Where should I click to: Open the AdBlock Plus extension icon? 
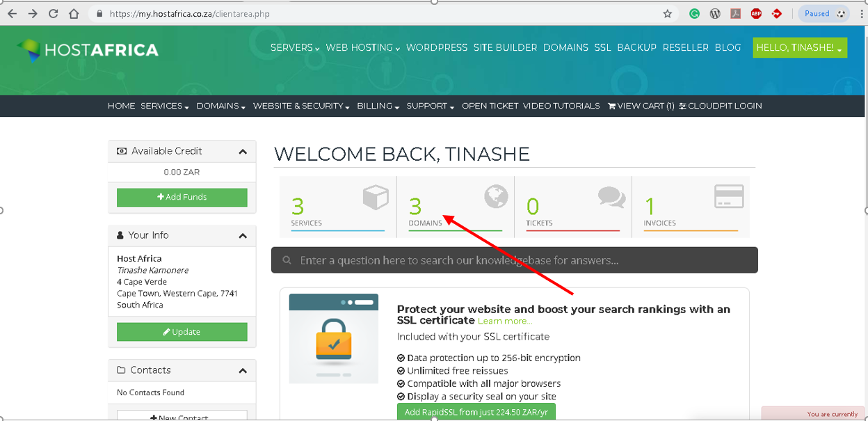point(756,13)
